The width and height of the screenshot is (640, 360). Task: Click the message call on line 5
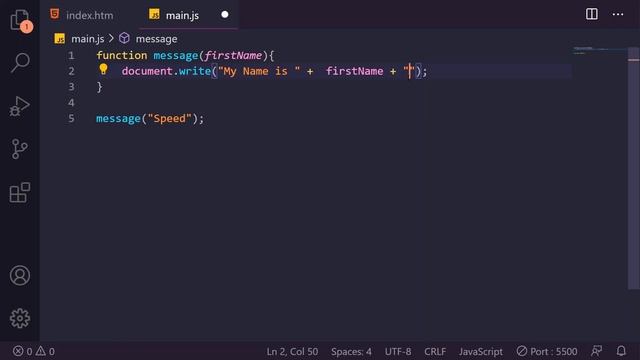118,119
